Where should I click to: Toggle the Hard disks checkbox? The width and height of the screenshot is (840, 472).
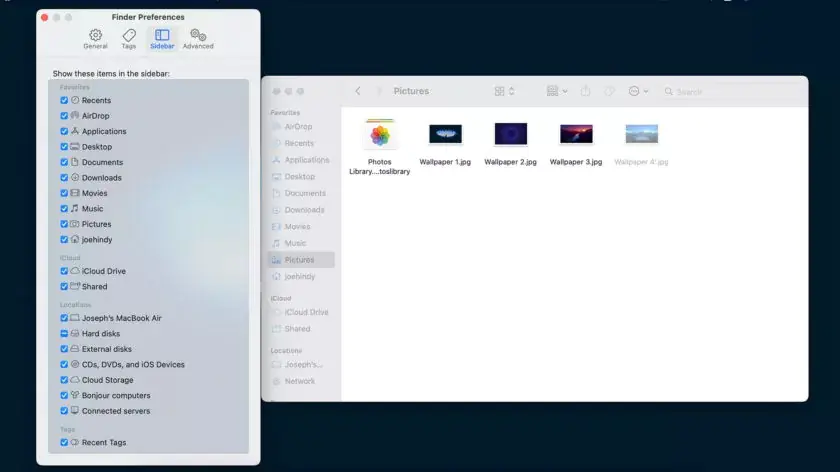(64, 334)
